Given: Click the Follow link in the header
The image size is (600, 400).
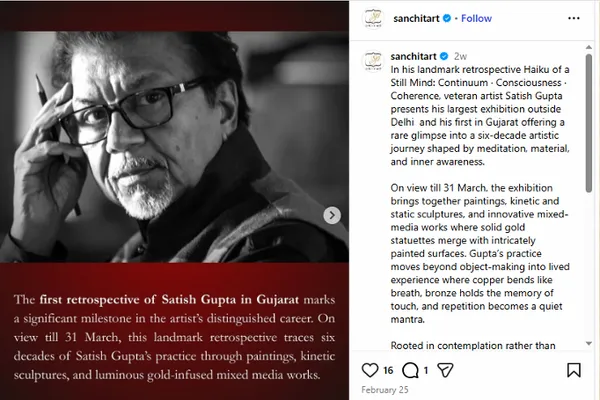Looking at the screenshot, I should [476, 18].
